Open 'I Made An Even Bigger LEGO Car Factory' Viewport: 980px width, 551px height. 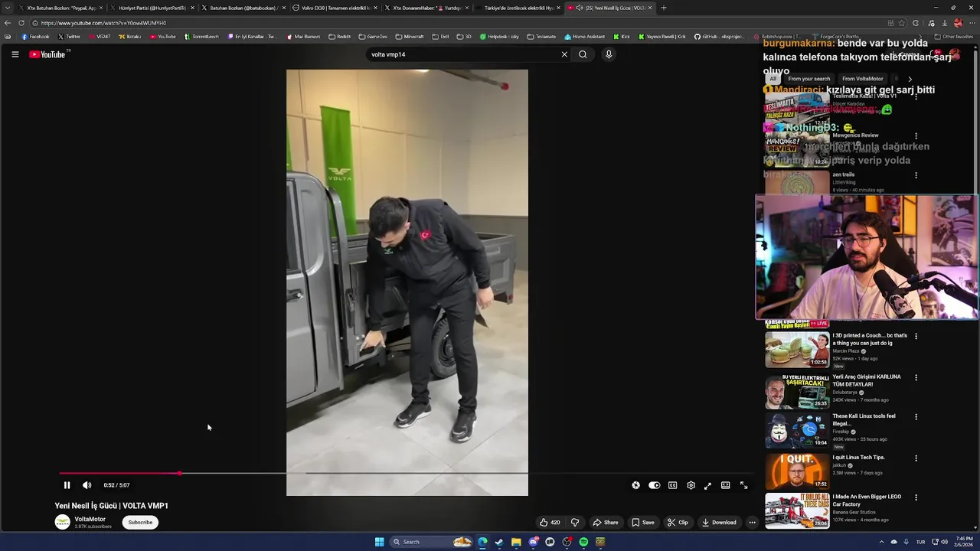pos(867,500)
